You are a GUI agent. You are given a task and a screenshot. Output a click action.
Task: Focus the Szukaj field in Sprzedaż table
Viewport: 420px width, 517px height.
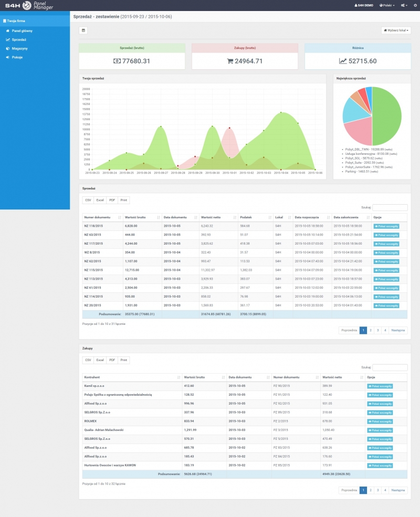tap(390, 208)
